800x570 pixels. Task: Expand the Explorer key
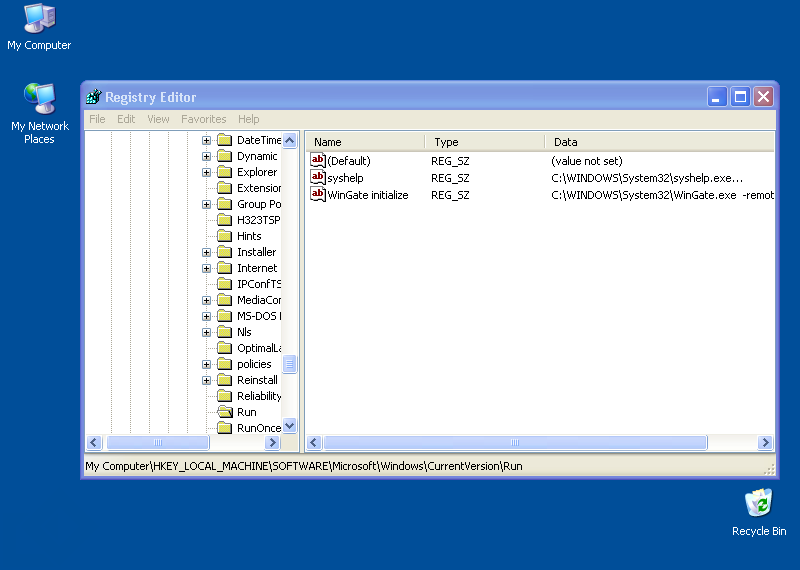point(206,172)
